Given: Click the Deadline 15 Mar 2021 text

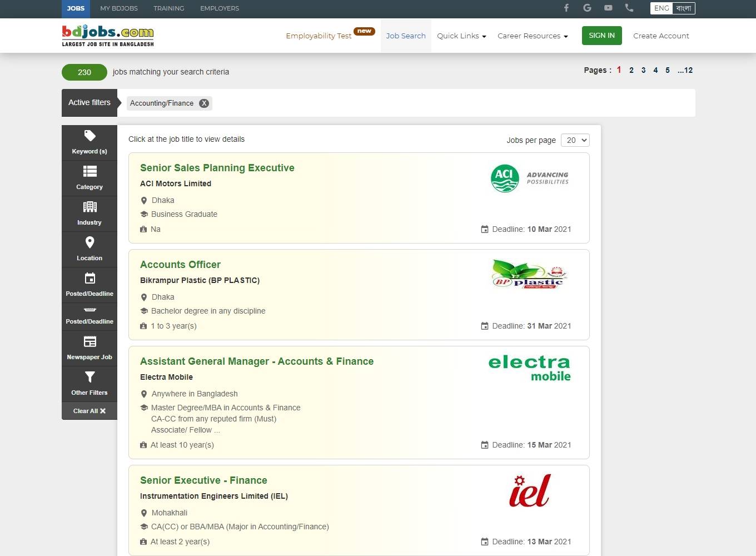Looking at the screenshot, I should click(x=531, y=445).
